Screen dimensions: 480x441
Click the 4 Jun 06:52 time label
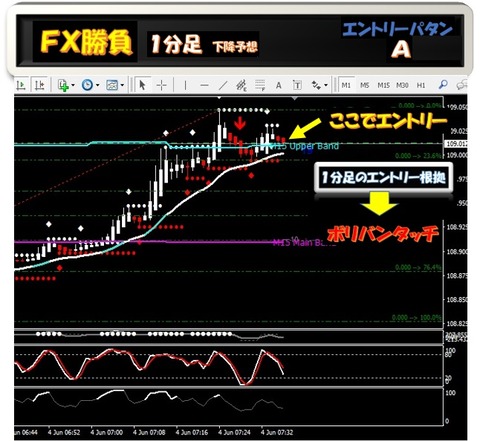click(x=64, y=432)
